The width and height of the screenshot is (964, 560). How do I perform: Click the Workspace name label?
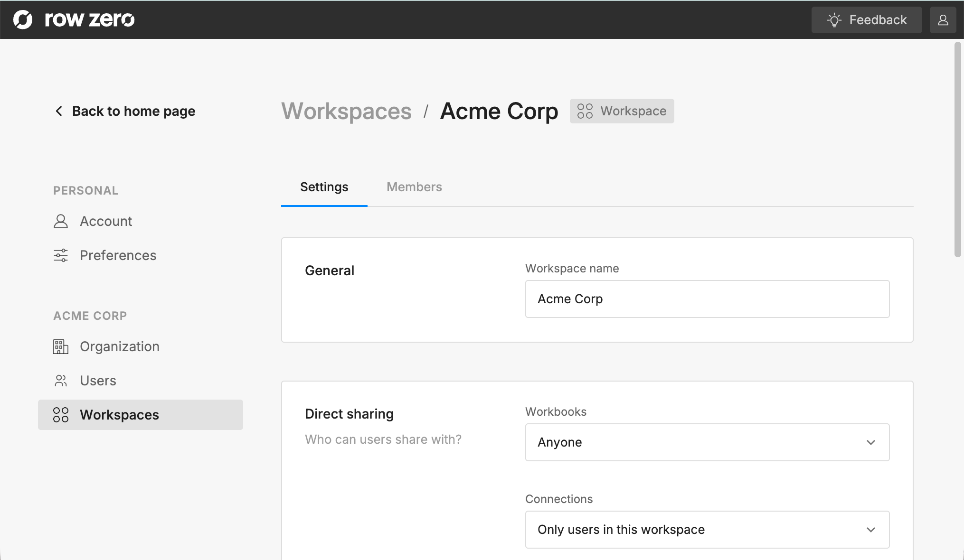(572, 269)
